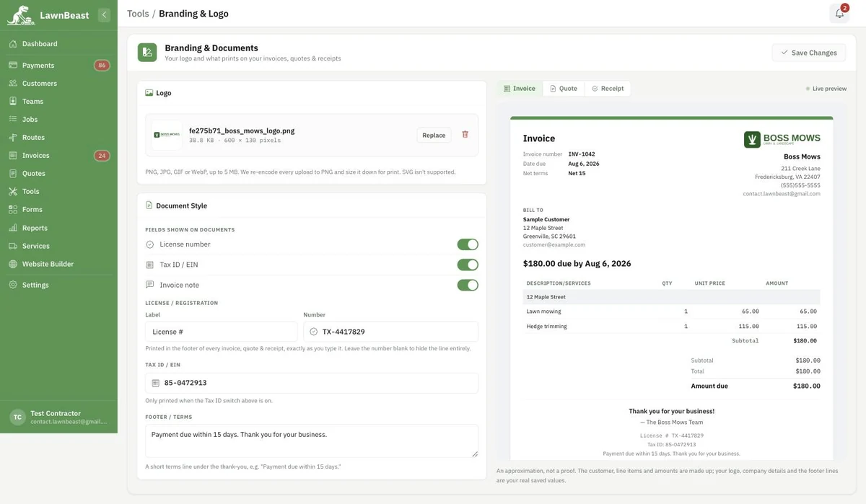Open notifications bell icon
The image size is (866, 504).
click(x=839, y=13)
